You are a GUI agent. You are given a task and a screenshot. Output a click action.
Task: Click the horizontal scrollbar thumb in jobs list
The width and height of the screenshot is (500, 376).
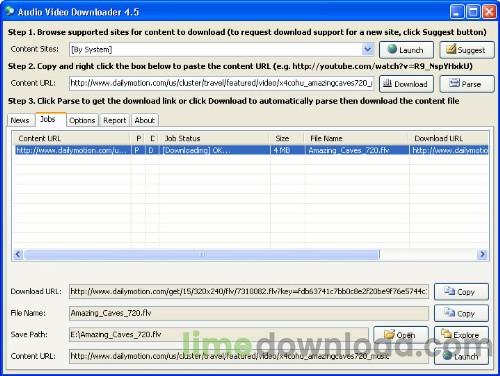(x=202, y=254)
